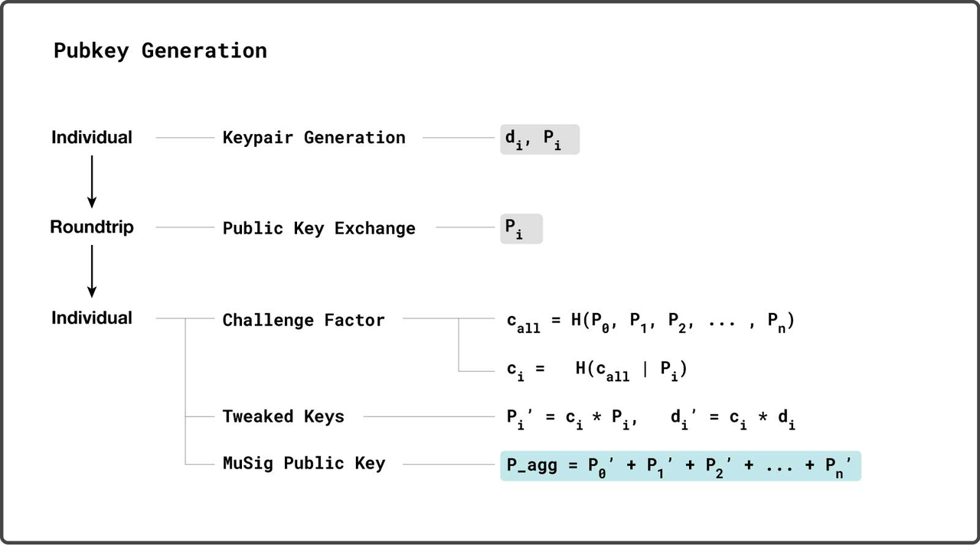Viewport: 980px width, 545px height.
Task: Select the first Individual label
Action: (92, 138)
